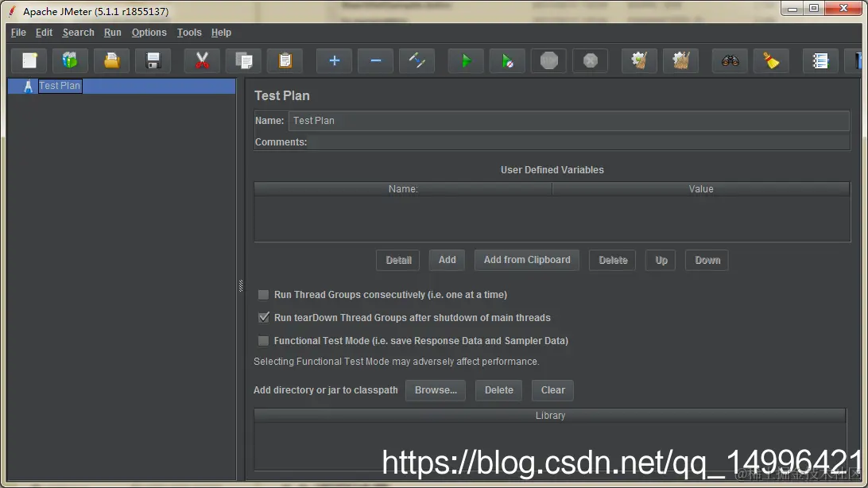
Task: Click the Paste clipboard icon
Action: tap(285, 60)
